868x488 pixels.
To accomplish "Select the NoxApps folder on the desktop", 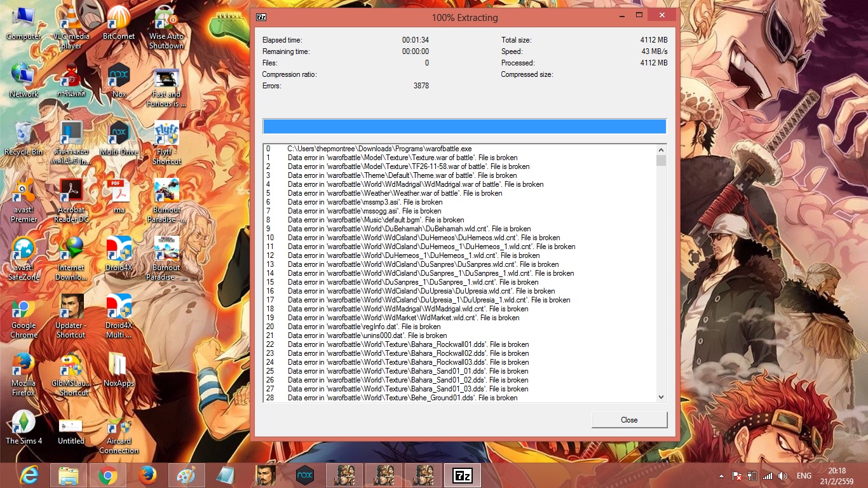I will coord(119,370).
